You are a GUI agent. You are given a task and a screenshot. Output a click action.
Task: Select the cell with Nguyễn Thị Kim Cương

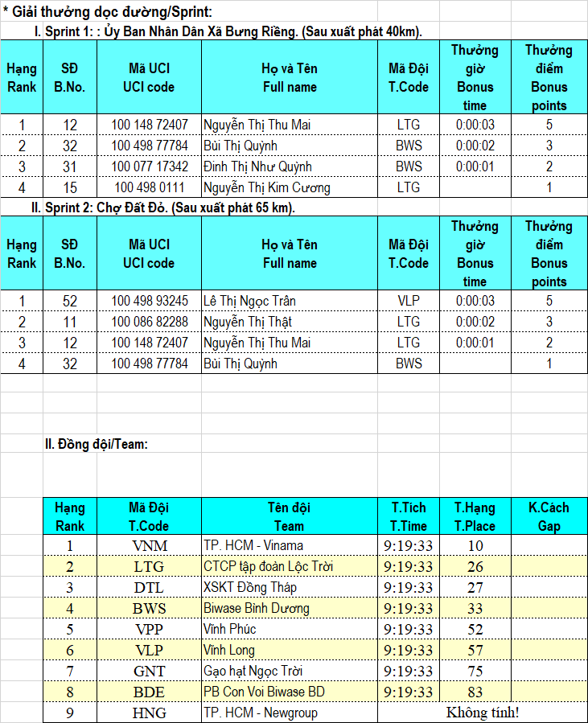click(266, 187)
